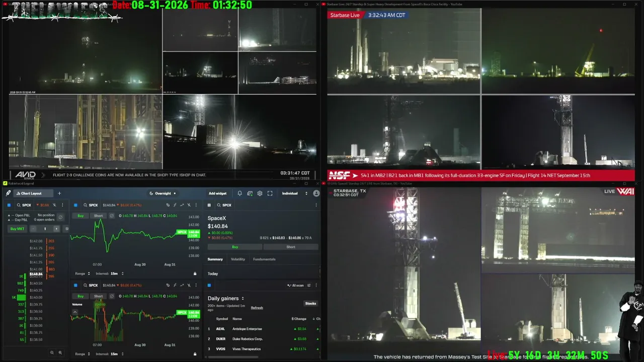This screenshot has height=362, width=644.
Task: Open the account profile avatar
Action: (x=316, y=194)
